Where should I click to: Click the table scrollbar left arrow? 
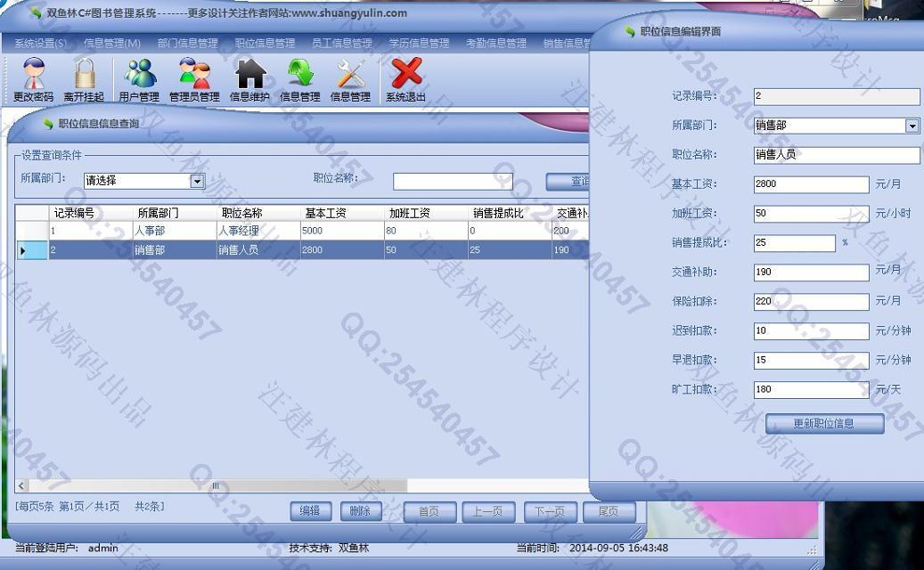pos(21,485)
